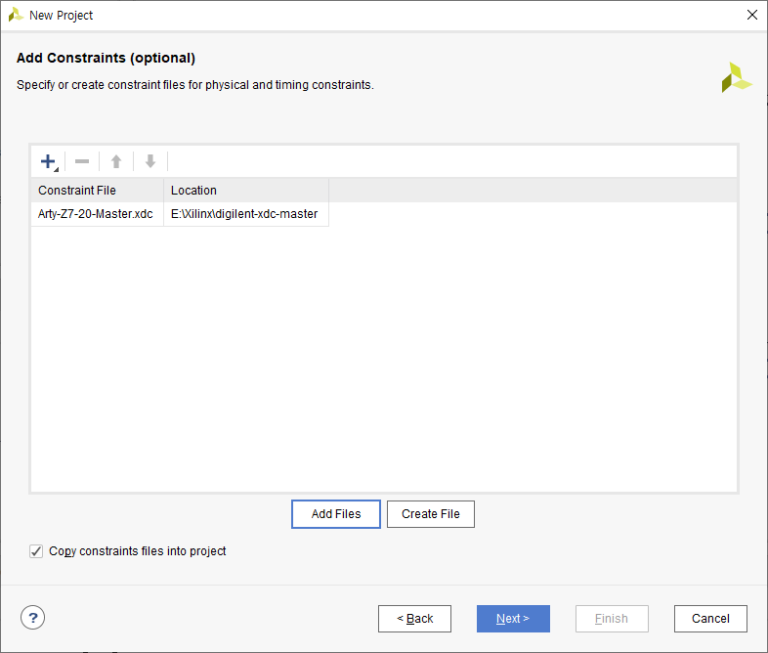Click the plus add constraint icon
This screenshot has width=768, height=653.
(x=49, y=162)
